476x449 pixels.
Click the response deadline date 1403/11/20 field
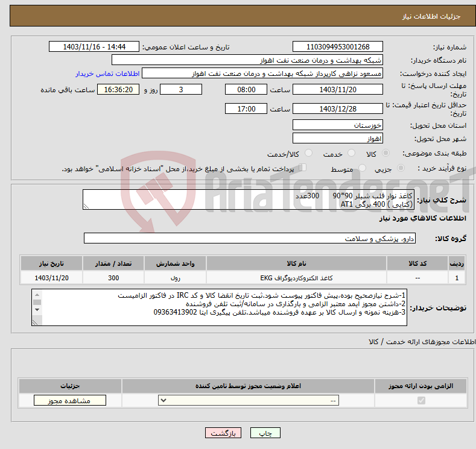point(338,89)
